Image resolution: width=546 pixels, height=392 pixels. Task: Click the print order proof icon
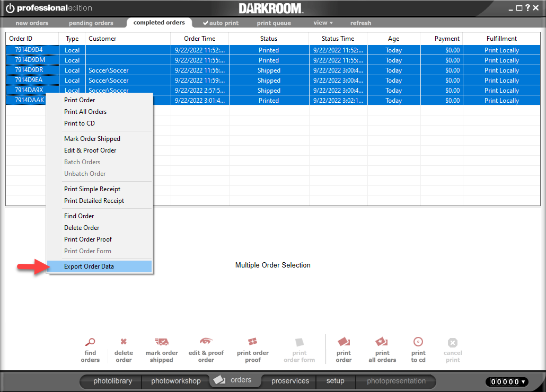pyautogui.click(x=252, y=342)
